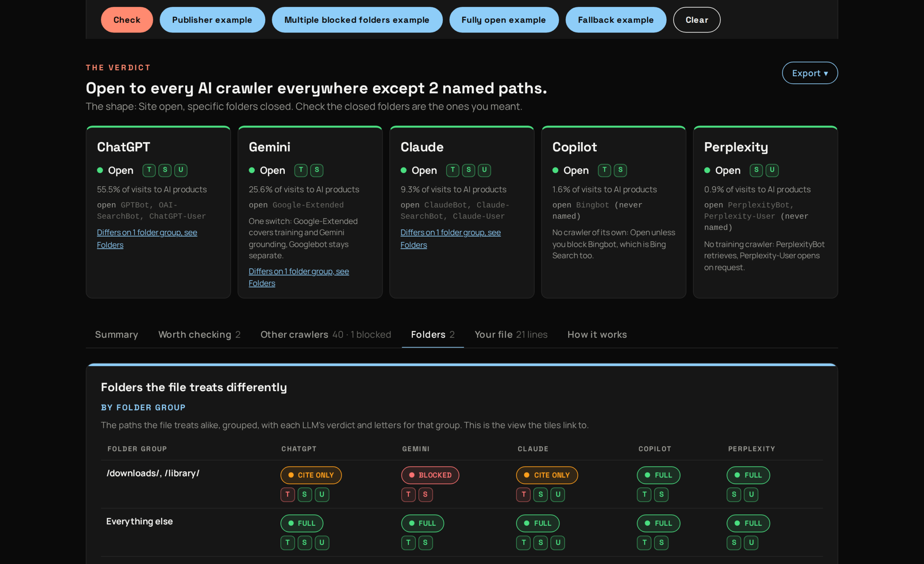Screen dimensions: 924x564
Task: Select the T badge on the Gemini card
Action: [301, 170]
